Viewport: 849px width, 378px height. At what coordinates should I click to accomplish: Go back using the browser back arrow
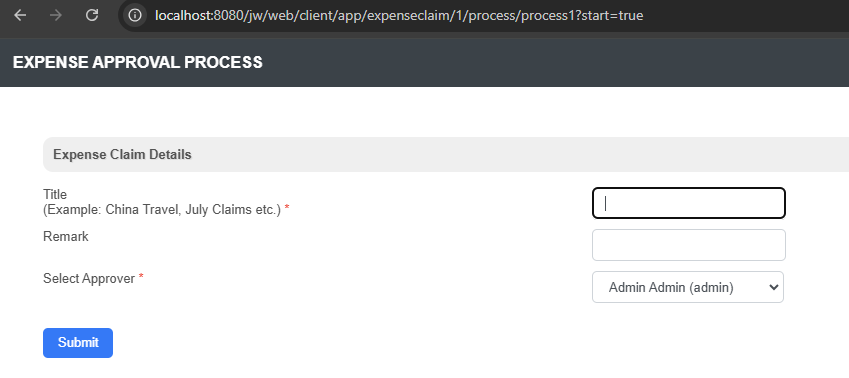20,15
